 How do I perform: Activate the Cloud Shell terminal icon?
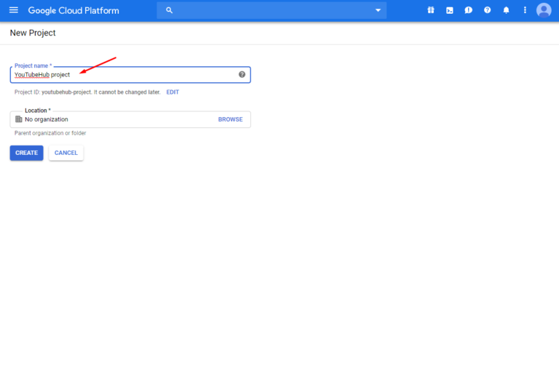pyautogui.click(x=450, y=10)
